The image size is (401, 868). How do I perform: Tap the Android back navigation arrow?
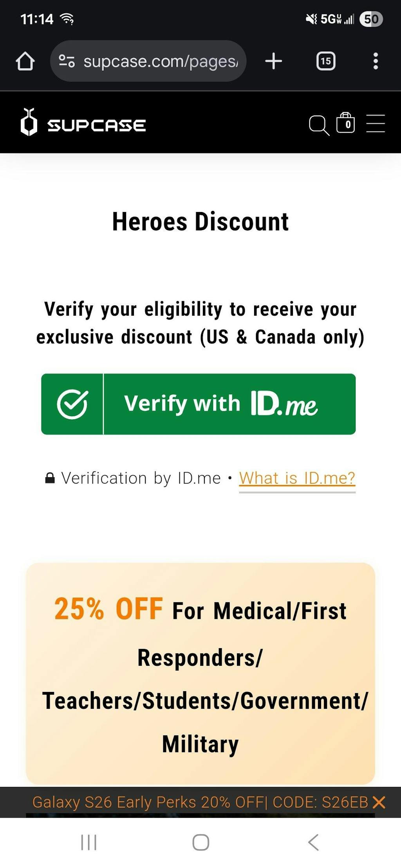click(313, 842)
